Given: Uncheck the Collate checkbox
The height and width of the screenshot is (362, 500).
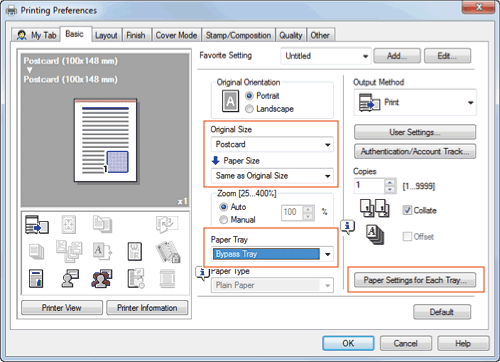Looking at the screenshot, I should coord(407,210).
